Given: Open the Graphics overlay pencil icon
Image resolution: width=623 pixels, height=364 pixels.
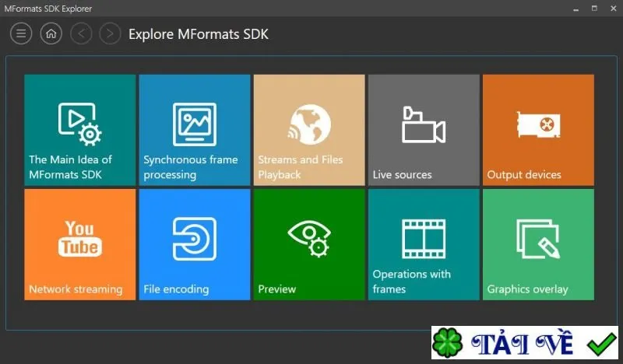Looking at the screenshot, I should 538,239.
